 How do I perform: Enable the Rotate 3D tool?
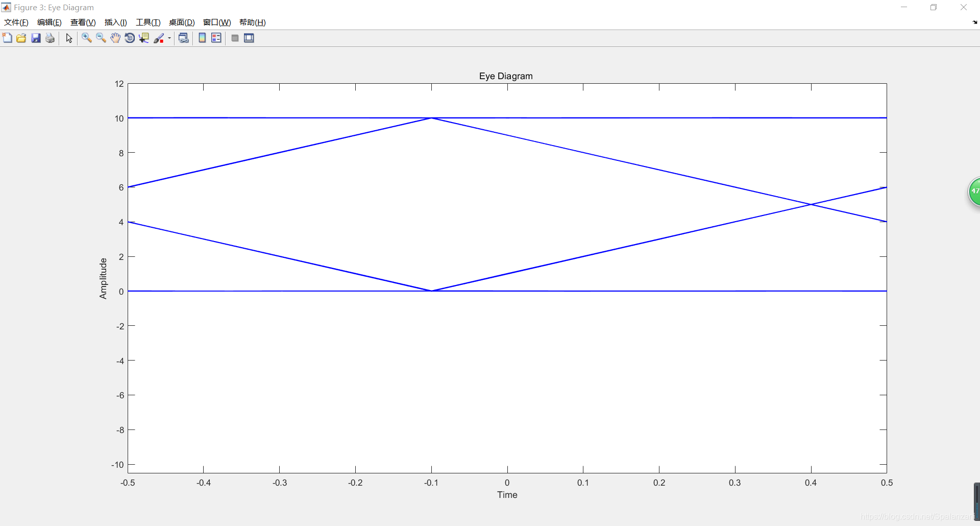[x=130, y=38]
